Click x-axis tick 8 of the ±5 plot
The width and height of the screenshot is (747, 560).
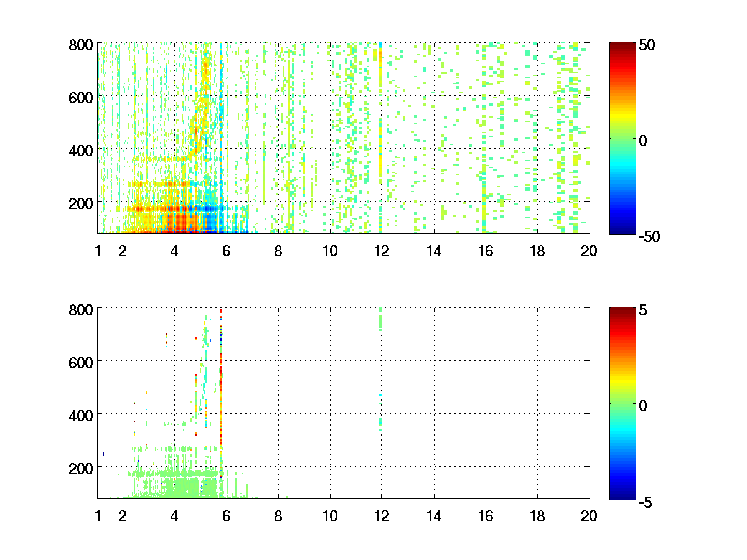point(278,516)
